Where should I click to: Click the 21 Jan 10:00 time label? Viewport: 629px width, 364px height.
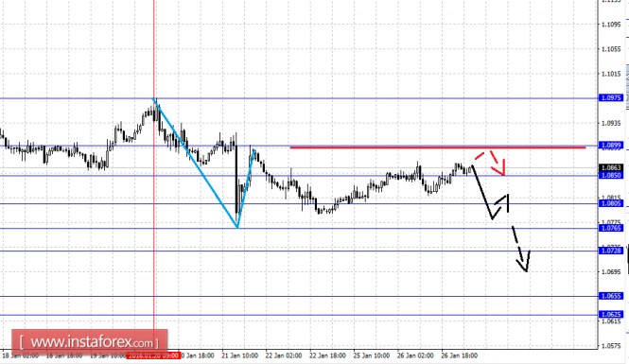pyautogui.click(x=239, y=355)
